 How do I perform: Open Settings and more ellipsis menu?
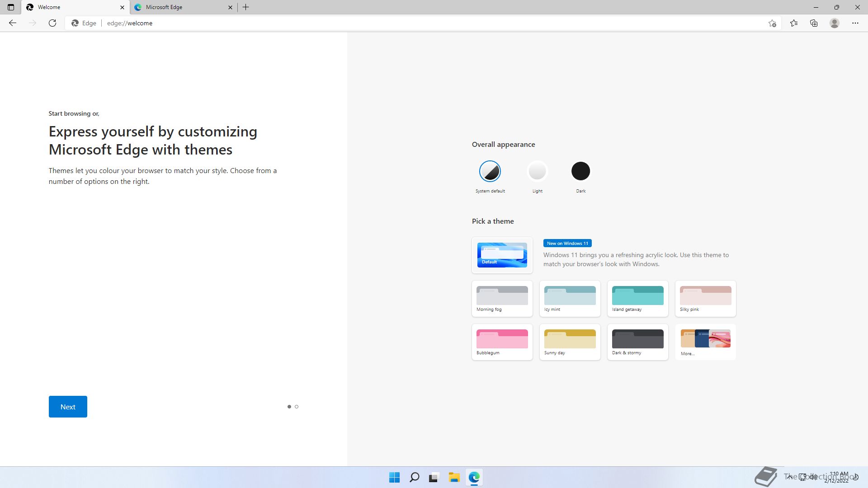(x=855, y=23)
